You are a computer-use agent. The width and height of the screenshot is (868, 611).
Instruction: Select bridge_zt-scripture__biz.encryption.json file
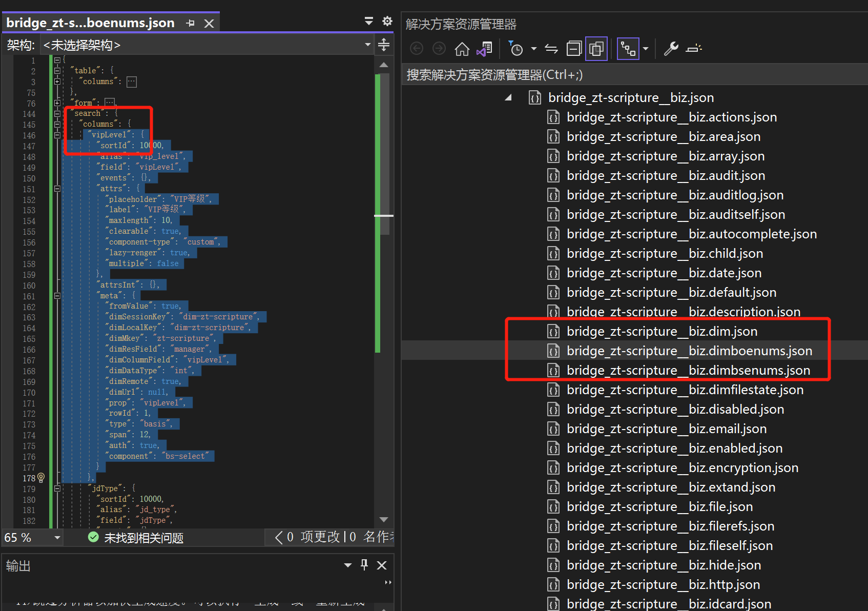click(x=682, y=467)
